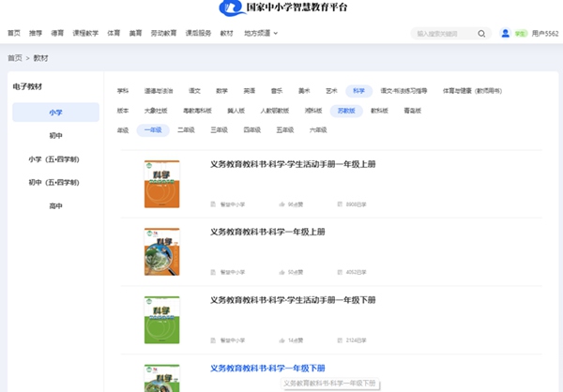Screen dimensions: 563x392
Task: Click the 用户5562 username
Action: pos(545,34)
